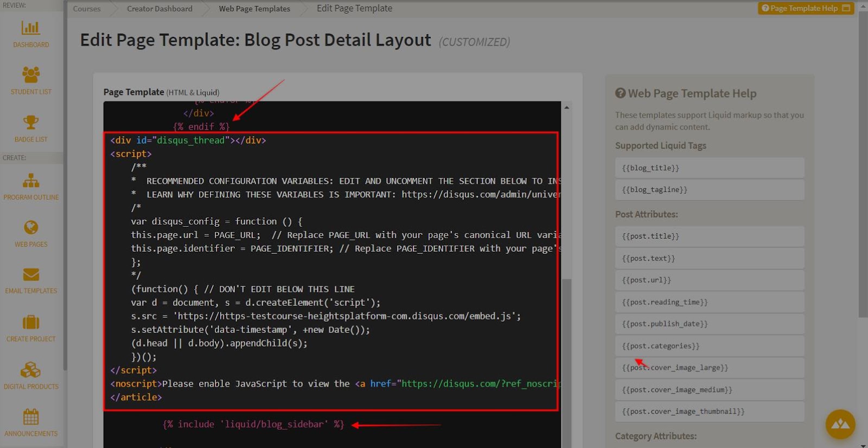Viewport: 868px width, 448px height.
Task: Click the Edit Page Template breadcrumb
Action: tap(354, 8)
